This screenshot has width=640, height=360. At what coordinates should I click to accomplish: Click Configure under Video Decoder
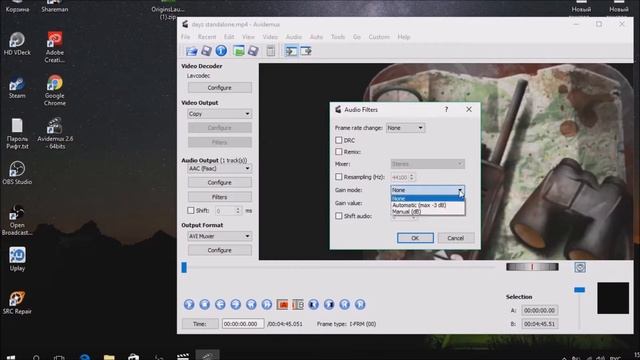coord(220,88)
